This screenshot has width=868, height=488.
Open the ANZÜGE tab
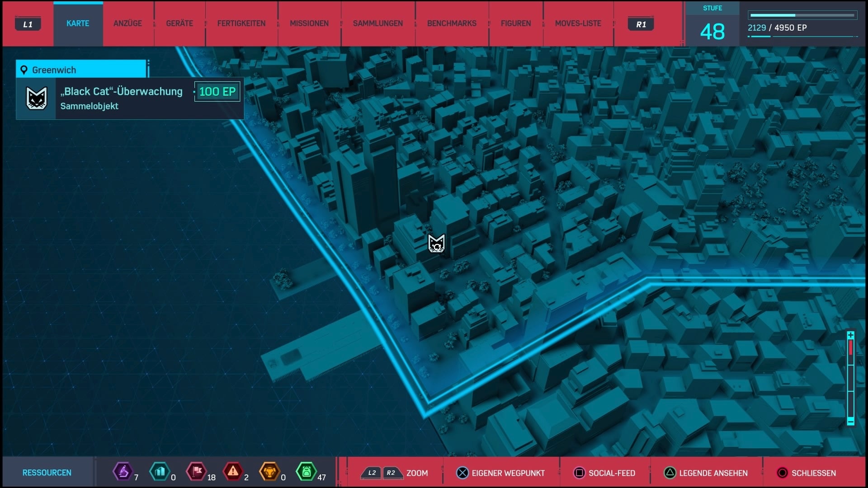click(x=127, y=23)
